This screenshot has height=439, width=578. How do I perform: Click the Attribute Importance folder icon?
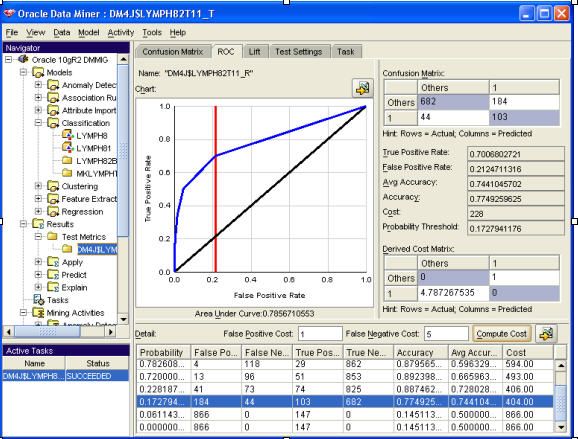[x=53, y=110]
